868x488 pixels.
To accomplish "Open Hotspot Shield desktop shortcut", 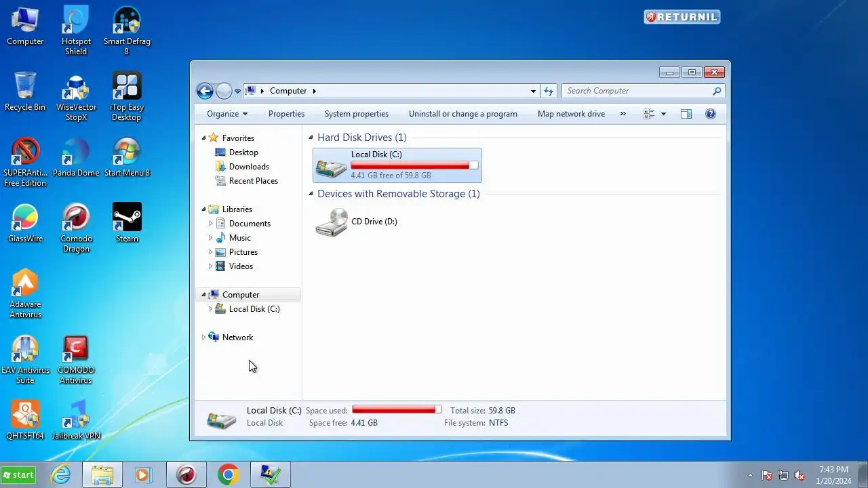I will point(76,31).
